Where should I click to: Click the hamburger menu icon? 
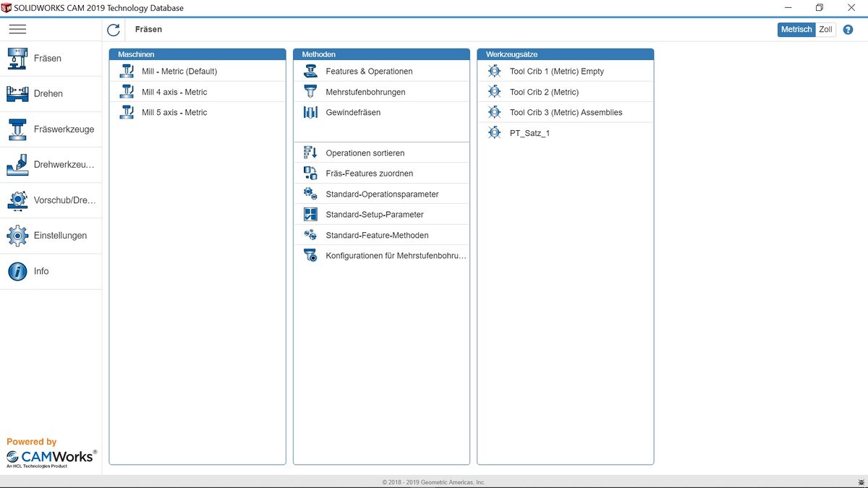[17, 30]
